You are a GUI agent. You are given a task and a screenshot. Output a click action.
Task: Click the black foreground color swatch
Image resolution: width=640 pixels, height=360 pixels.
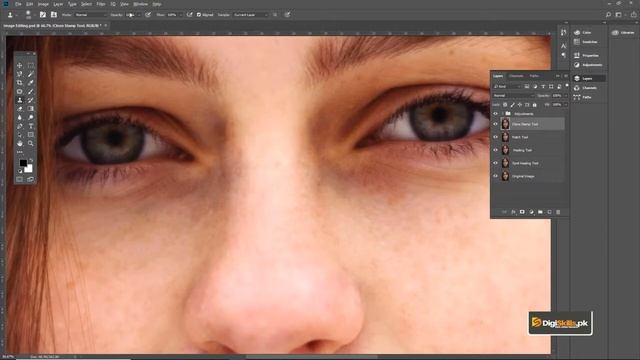[22, 162]
